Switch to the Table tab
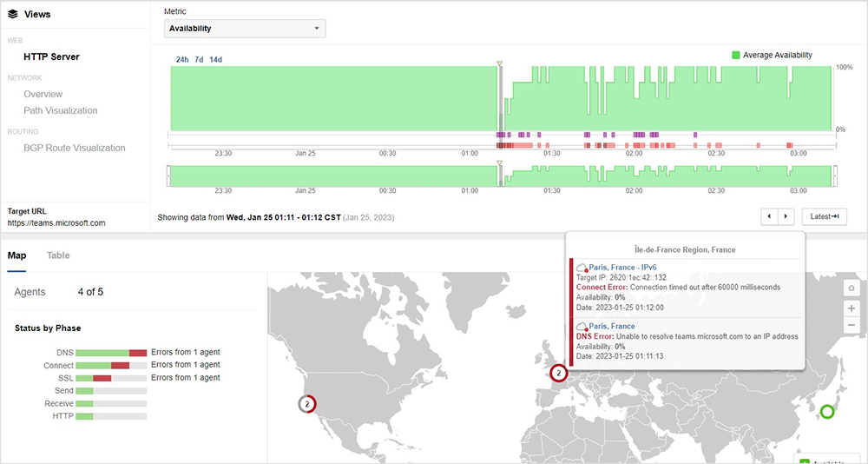 (x=58, y=255)
